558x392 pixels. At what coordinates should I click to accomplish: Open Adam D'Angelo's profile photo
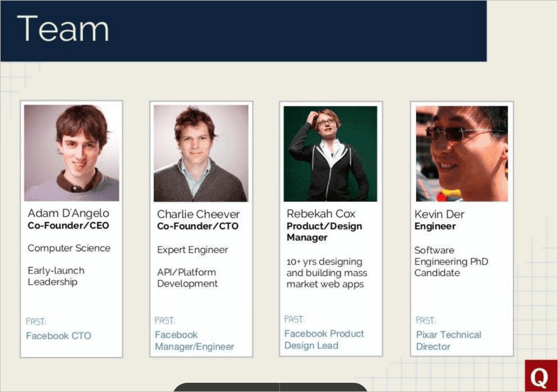pos(71,153)
